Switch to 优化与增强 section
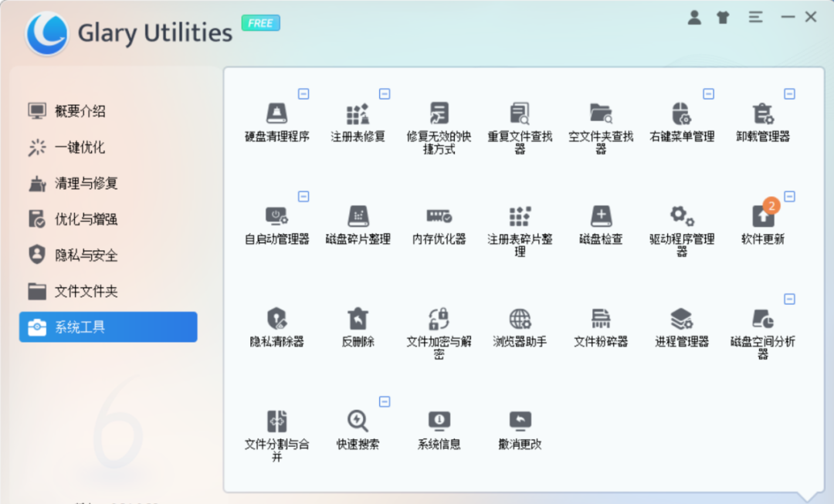The height and width of the screenshot is (504, 834). point(108,219)
